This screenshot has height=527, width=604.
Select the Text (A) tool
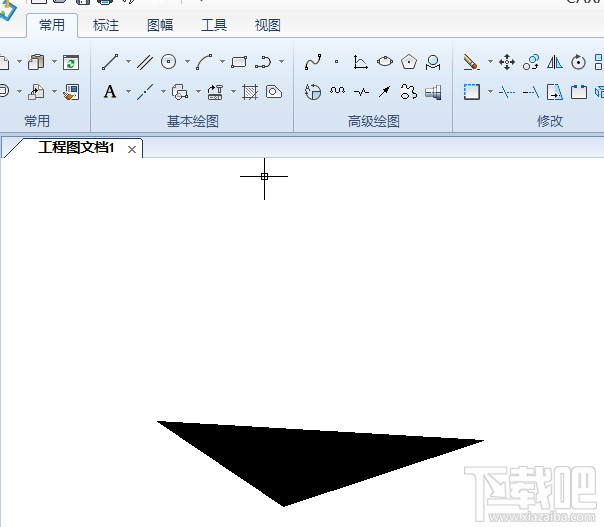pyautogui.click(x=110, y=92)
